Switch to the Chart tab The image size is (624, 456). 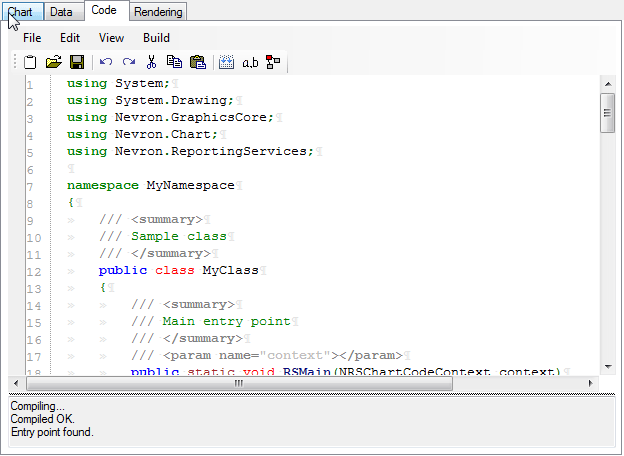21,12
